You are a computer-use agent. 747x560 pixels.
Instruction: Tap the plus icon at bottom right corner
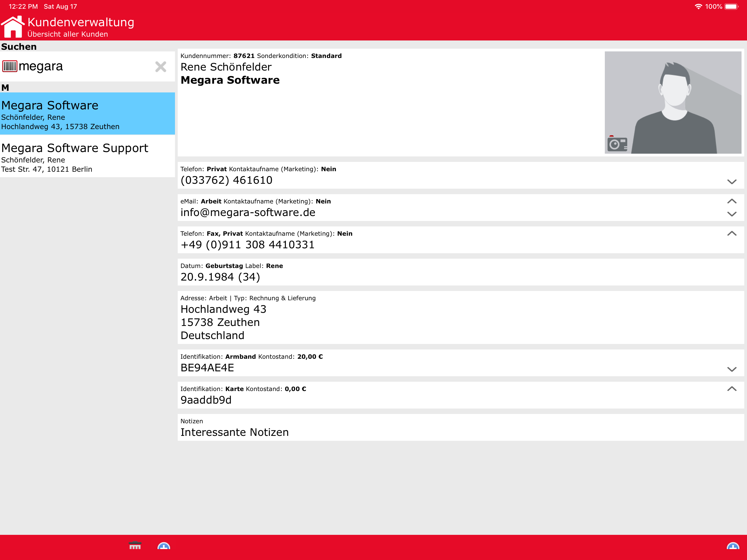click(733, 546)
